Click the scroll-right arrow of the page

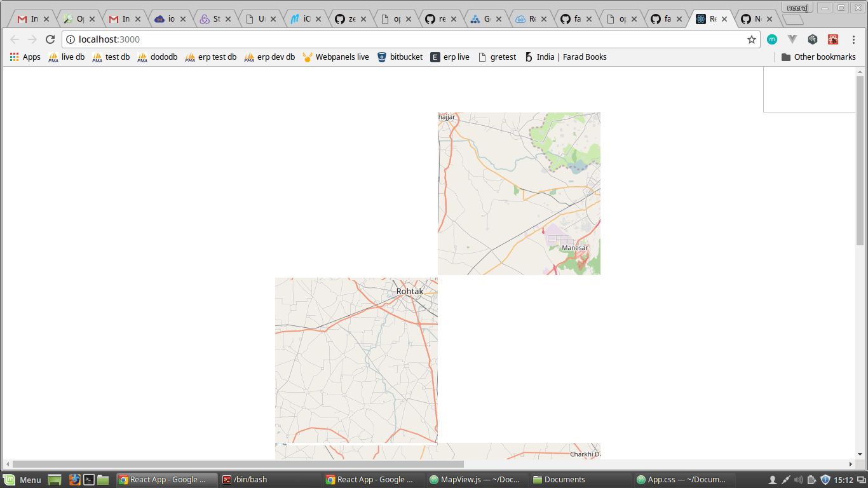(x=851, y=464)
